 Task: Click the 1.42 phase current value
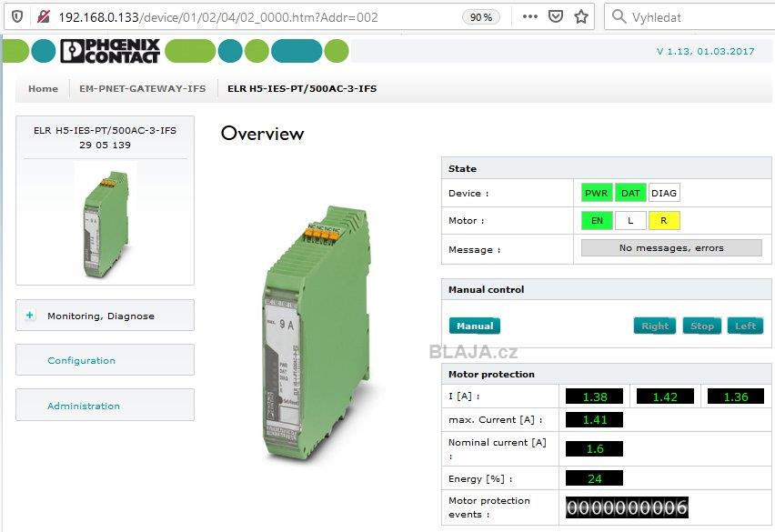tap(665, 396)
